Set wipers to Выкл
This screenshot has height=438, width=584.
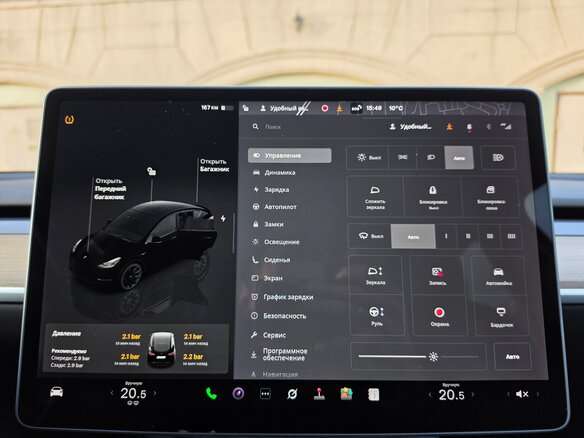[x=369, y=236]
